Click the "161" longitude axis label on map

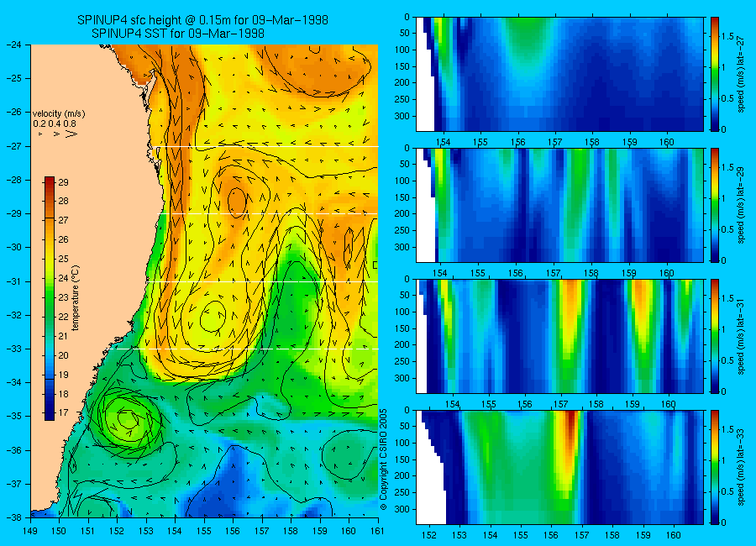pos(377,531)
